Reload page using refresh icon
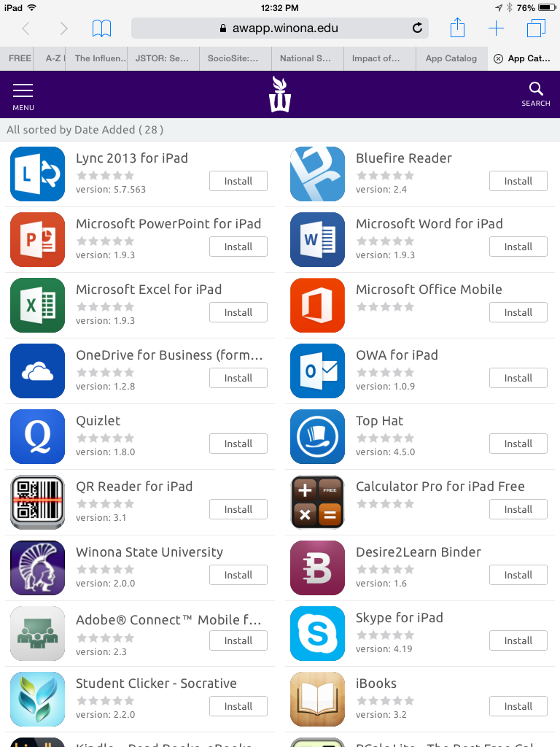The height and width of the screenshot is (747, 560). [x=417, y=28]
